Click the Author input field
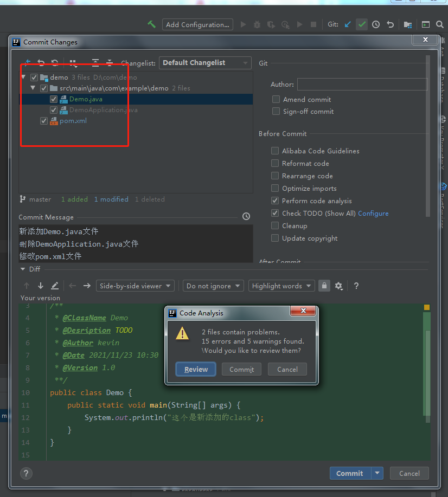The height and width of the screenshot is (497, 448). (362, 85)
